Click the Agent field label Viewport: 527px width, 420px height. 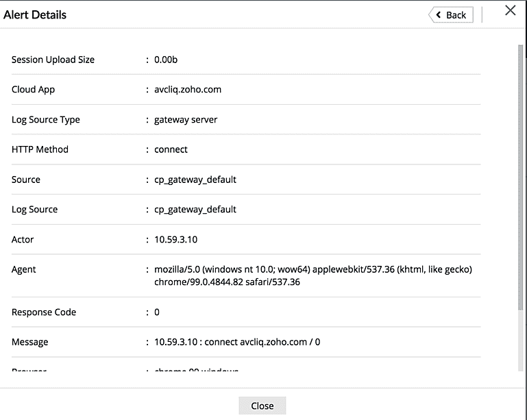click(x=24, y=269)
